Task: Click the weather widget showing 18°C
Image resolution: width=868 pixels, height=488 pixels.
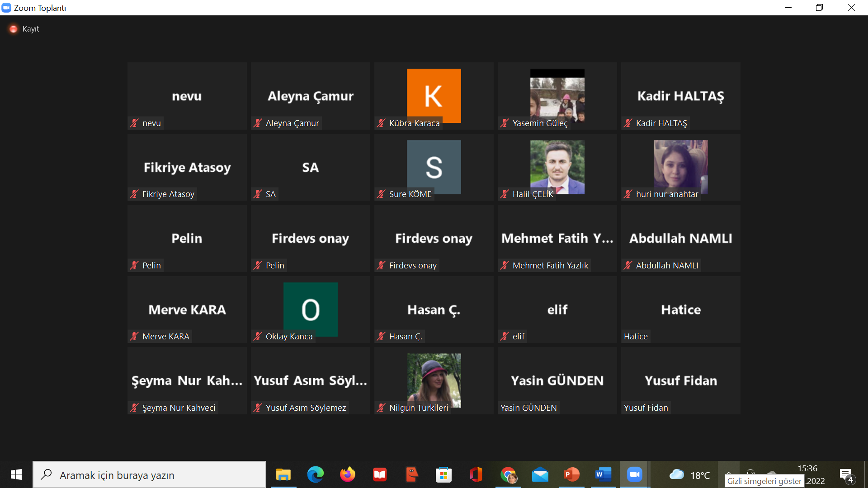Action: tap(689, 475)
